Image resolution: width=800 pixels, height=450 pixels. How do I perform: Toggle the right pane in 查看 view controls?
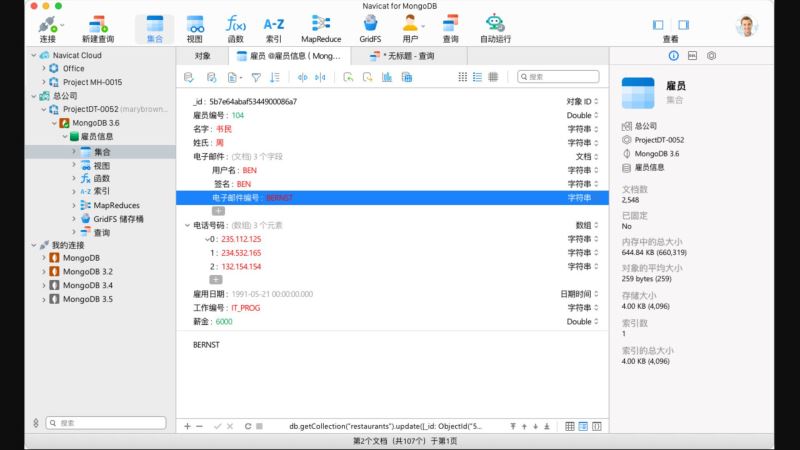[683, 24]
